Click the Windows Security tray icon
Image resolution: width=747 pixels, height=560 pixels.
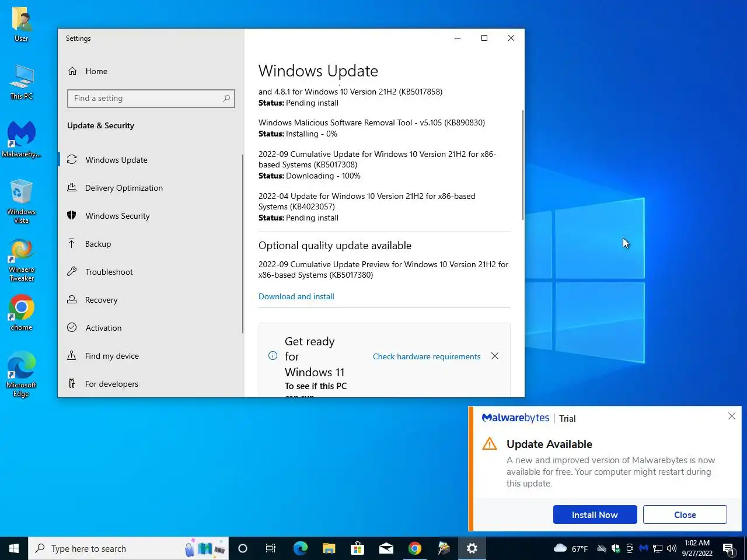(616, 548)
